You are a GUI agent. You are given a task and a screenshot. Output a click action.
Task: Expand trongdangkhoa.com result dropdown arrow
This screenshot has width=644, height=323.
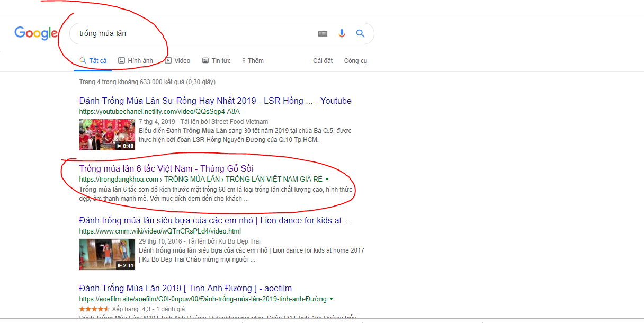(327, 179)
